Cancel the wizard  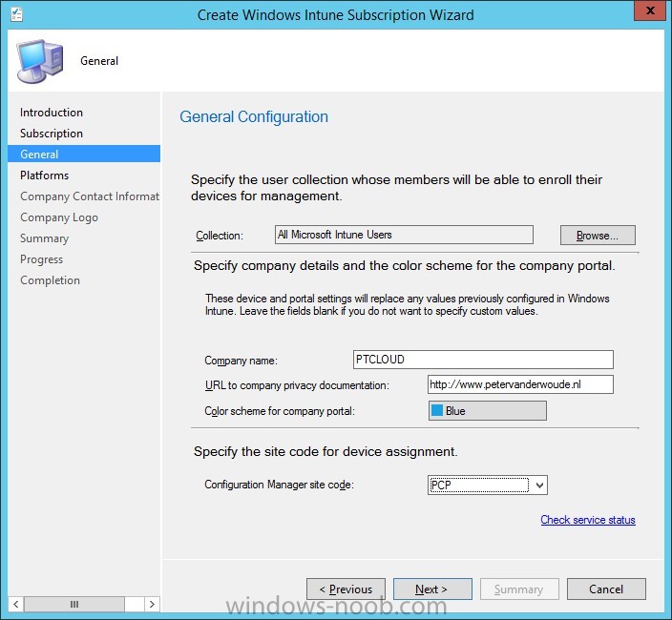pos(606,589)
